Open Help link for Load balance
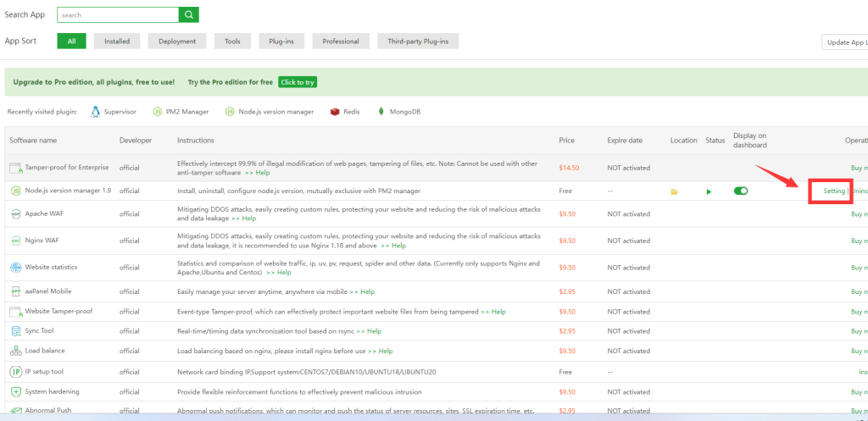 coord(381,351)
